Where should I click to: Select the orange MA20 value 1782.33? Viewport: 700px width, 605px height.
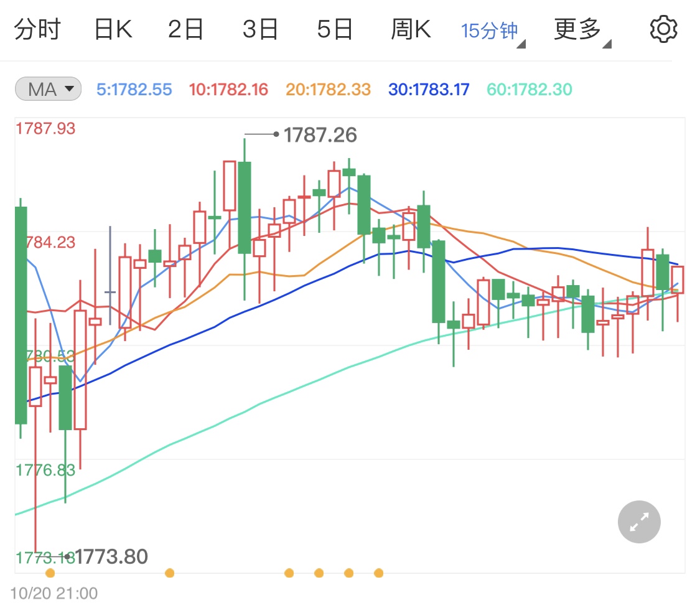click(x=328, y=89)
